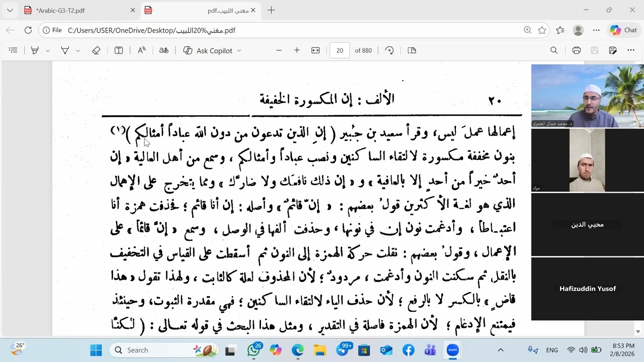Open page view options
Viewport: 644px width, 362px height.
click(412, 50)
